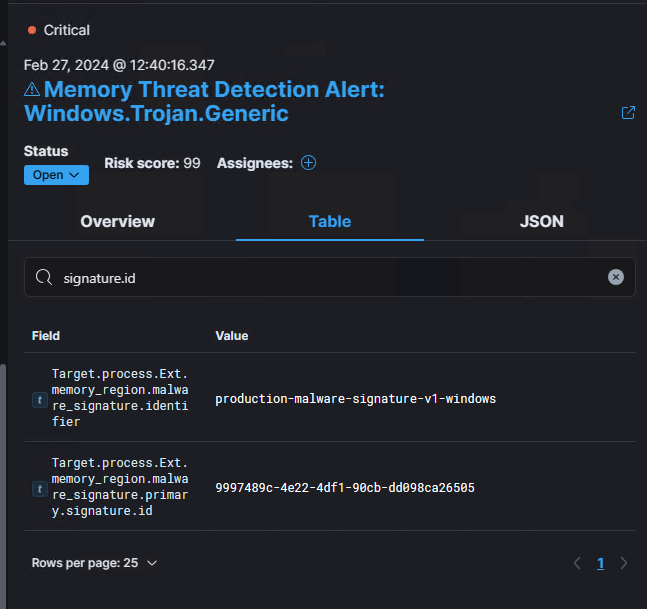
Task: Click the magnifier icon in the search box
Action: pyautogui.click(x=44, y=277)
